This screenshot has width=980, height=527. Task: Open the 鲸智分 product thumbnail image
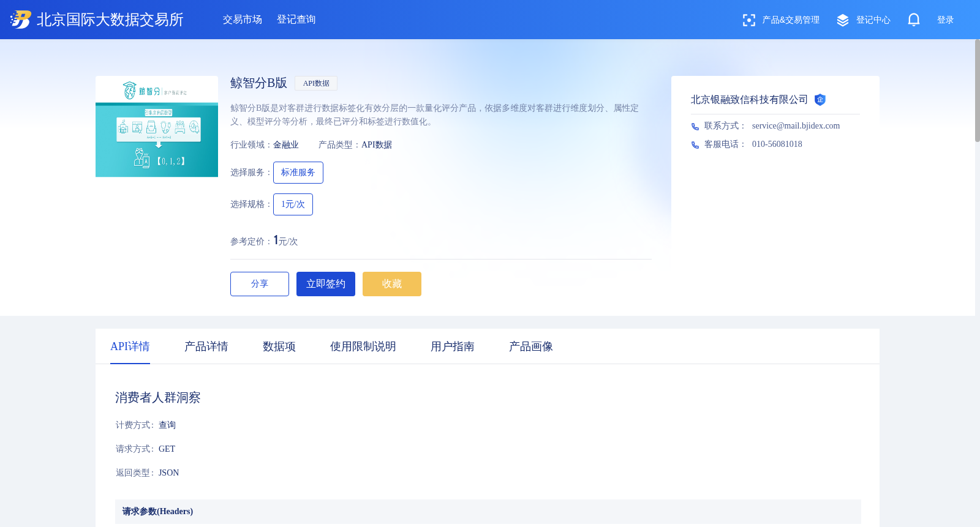[x=157, y=127]
